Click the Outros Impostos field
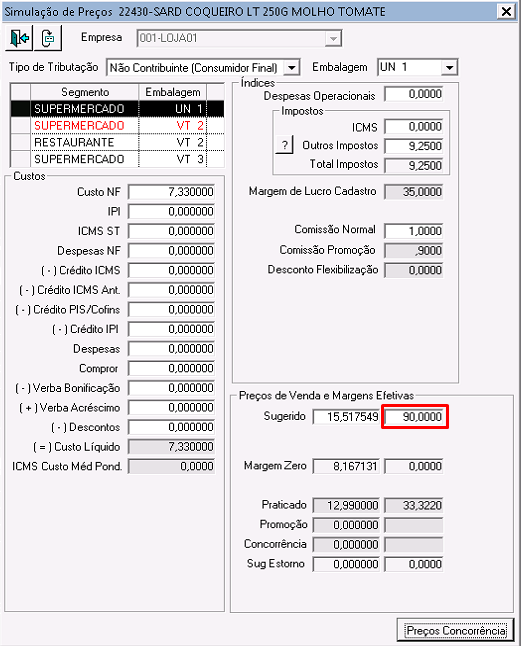The width and height of the screenshot is (522, 646). click(414, 146)
